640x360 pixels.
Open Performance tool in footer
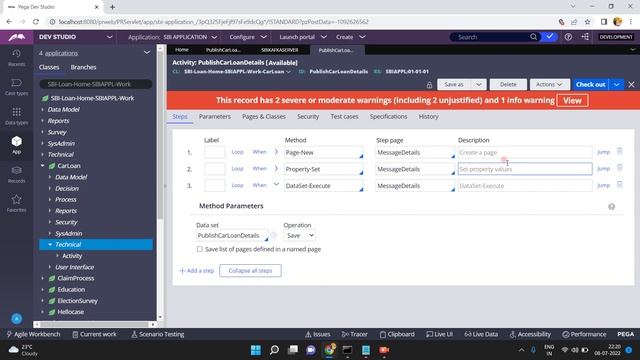584,334
